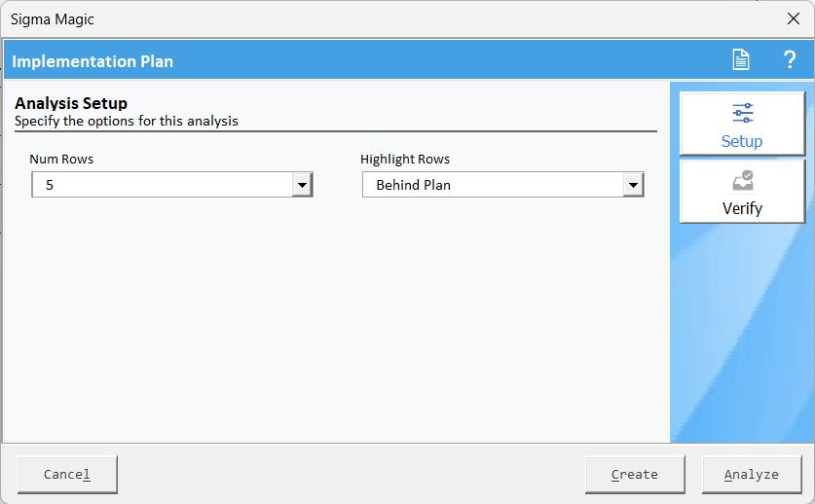Click the Behind Plan combo box field
815x504 pixels.
click(493, 185)
